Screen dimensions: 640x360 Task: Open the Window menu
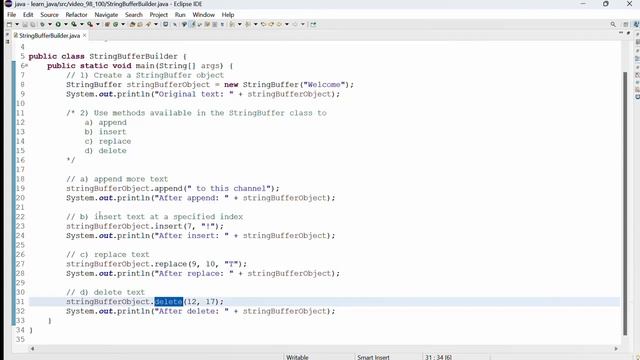click(x=203, y=15)
